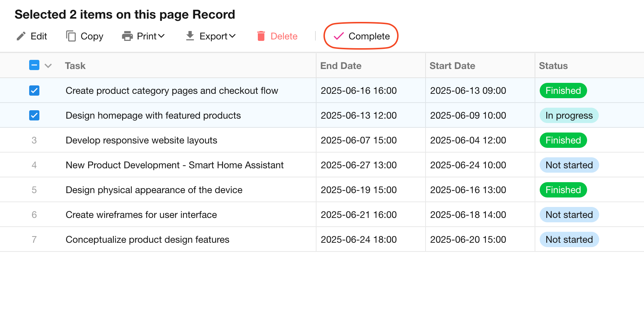
Task: Click the 'In progress' status badge
Action: [x=569, y=115]
